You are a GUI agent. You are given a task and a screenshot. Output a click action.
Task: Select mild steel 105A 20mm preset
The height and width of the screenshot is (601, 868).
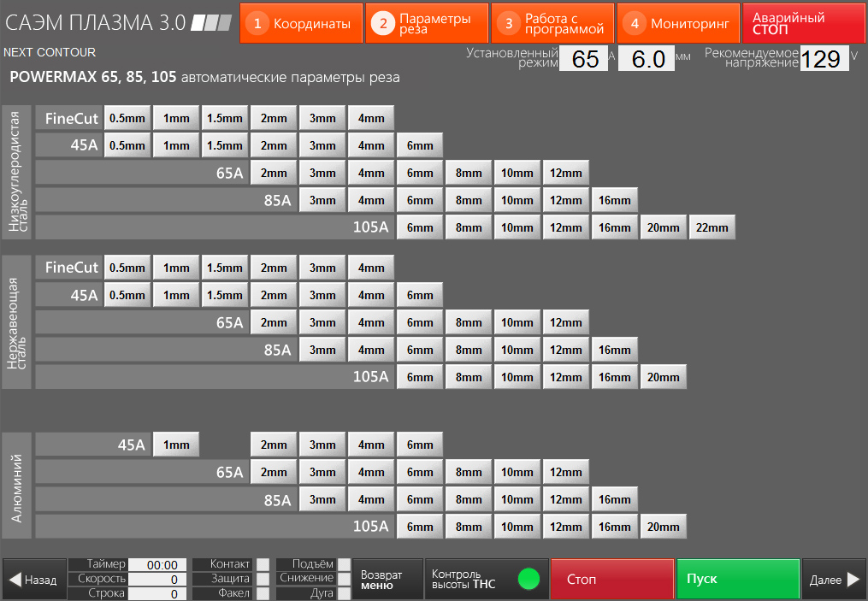(x=663, y=227)
